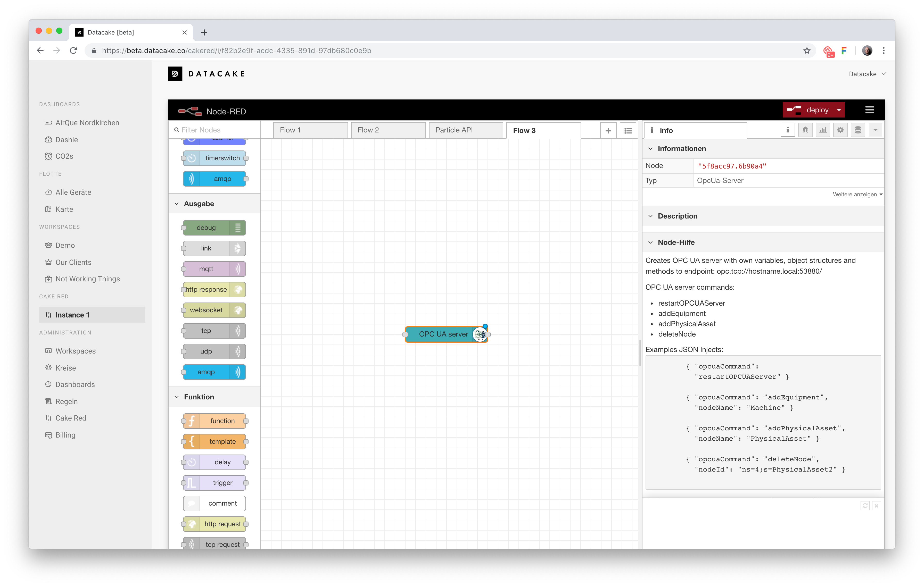Open the Instance 1 workspace under Cake Red
Viewport: 924px width, 587px height.
tap(73, 315)
